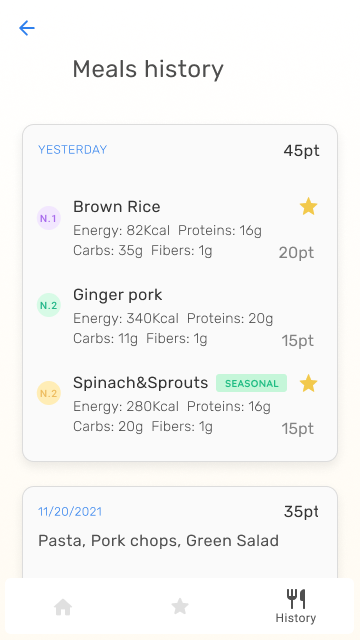360x640 pixels.
Task: Select the YESTERDAY date label
Action: pyautogui.click(x=73, y=150)
